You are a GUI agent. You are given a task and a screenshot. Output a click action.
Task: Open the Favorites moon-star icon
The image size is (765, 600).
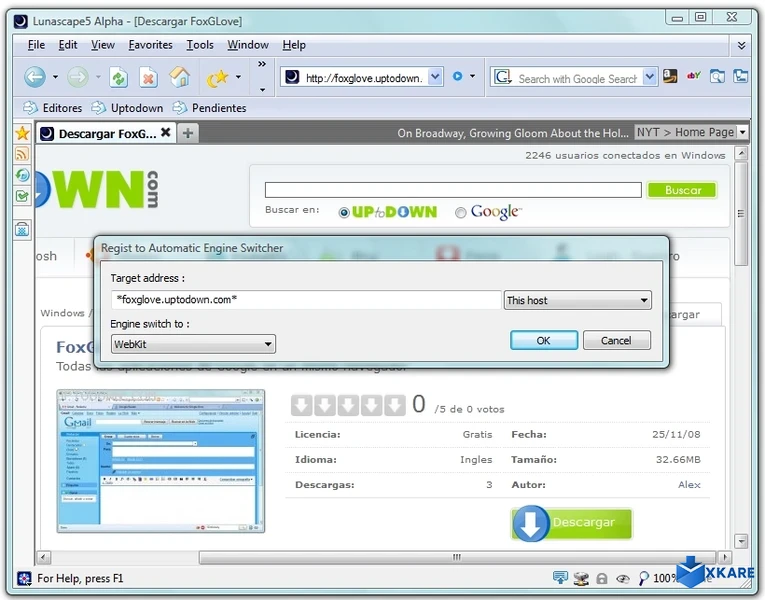click(217, 78)
